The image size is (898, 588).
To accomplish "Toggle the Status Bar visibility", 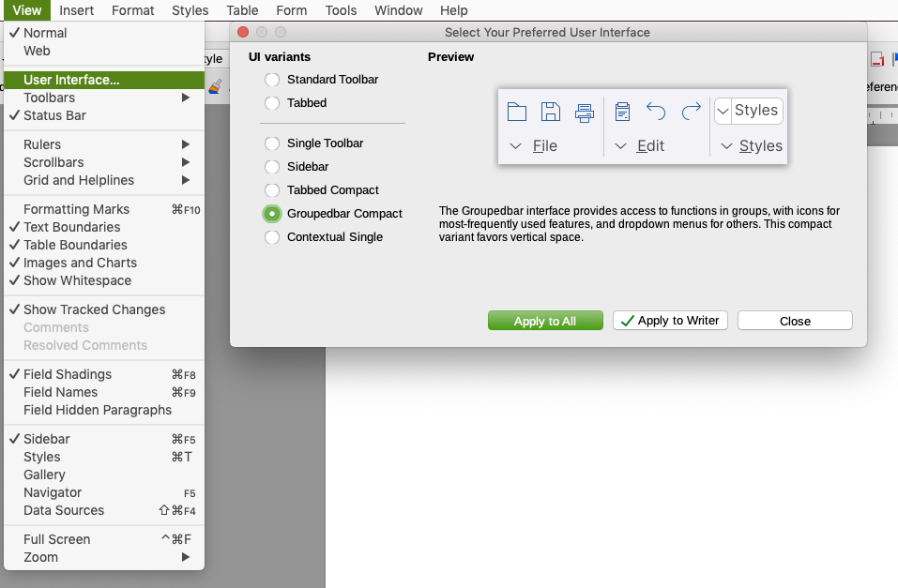I will 103,115.
